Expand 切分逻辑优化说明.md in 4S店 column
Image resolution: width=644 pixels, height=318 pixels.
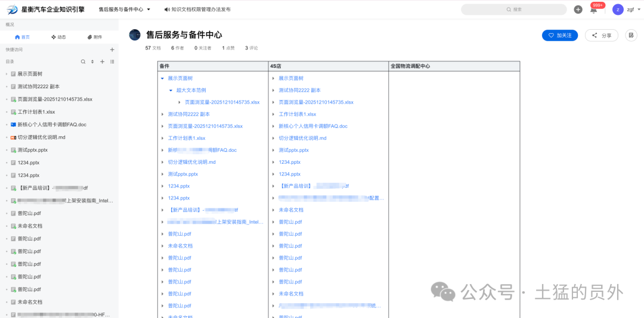pyautogui.click(x=274, y=138)
